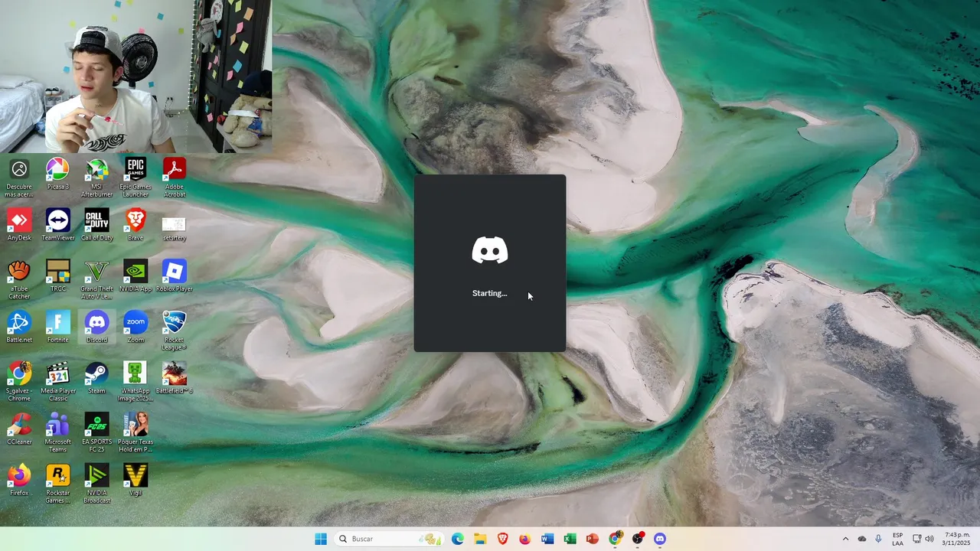980x551 pixels.
Task: Open Excel from the taskbar
Action: [570, 539]
